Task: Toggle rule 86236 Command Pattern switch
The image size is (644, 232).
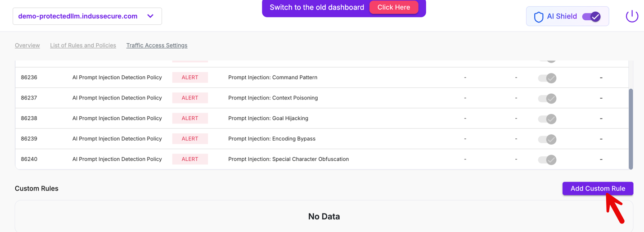Action: point(547,78)
